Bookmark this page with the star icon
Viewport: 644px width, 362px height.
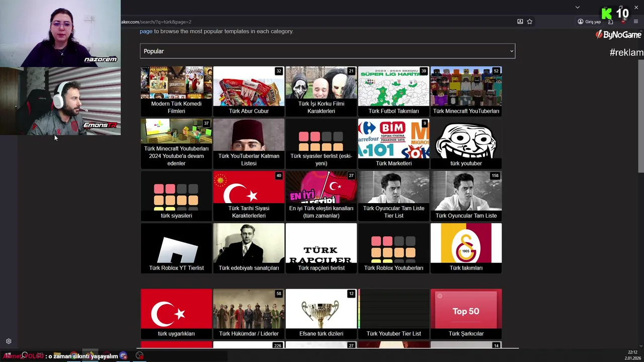click(x=529, y=22)
